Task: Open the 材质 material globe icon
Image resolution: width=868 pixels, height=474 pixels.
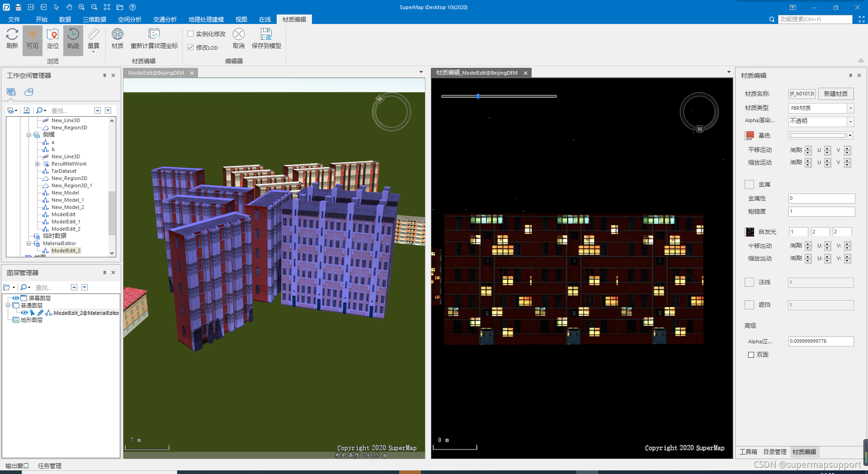Action: click(x=118, y=34)
